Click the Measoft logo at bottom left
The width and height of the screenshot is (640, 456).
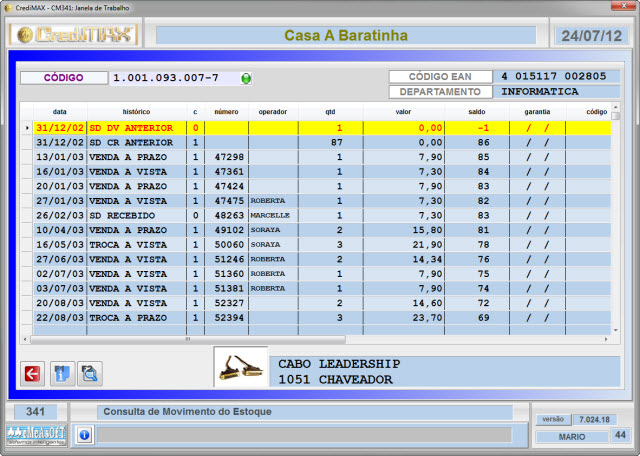(35, 435)
